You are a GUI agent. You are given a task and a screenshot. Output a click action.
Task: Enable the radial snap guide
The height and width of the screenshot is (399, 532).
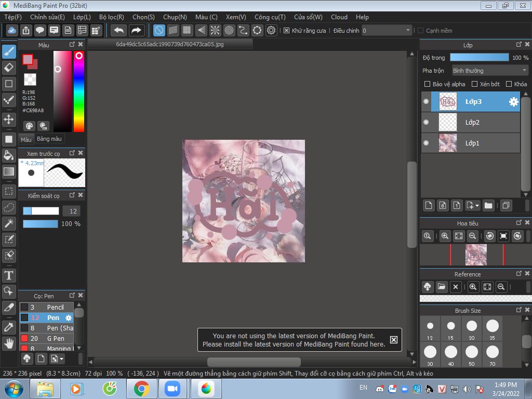215,31
